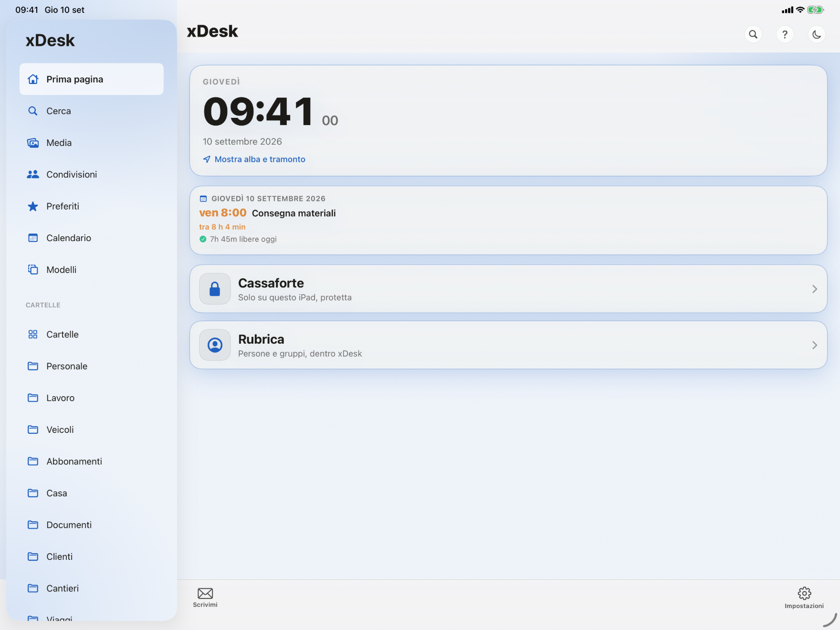Click the Condivisioni people icon
840x630 pixels.
(33, 174)
